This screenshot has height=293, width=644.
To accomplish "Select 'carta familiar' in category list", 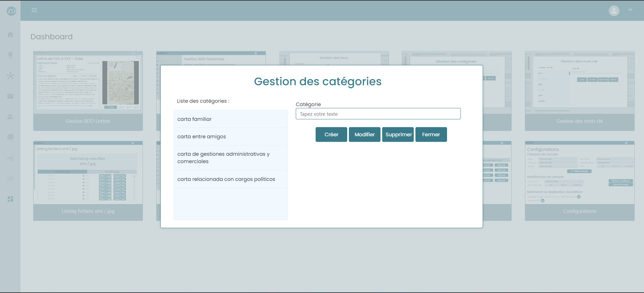I will tap(230, 119).
